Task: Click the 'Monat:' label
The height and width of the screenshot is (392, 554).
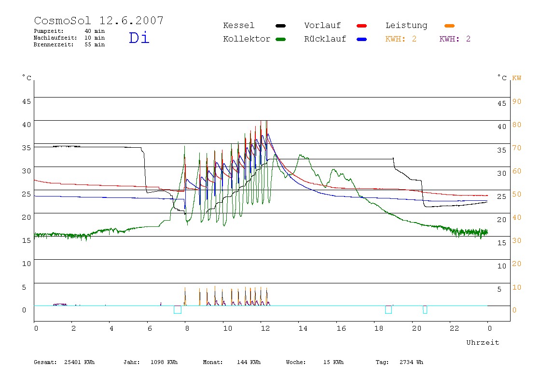Action: [x=213, y=362]
